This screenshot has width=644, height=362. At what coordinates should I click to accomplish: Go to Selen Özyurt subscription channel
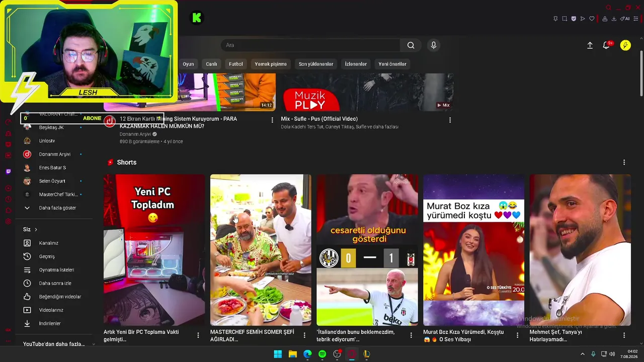[x=54, y=181]
